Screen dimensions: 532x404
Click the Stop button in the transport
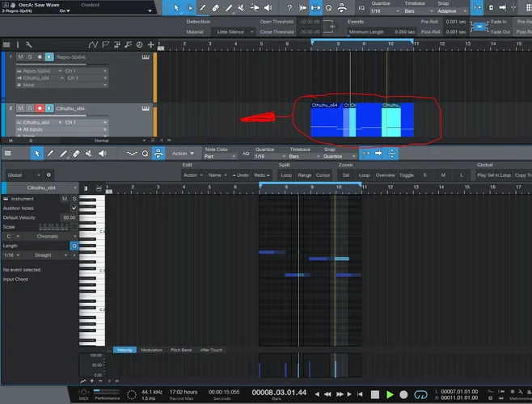point(376,394)
